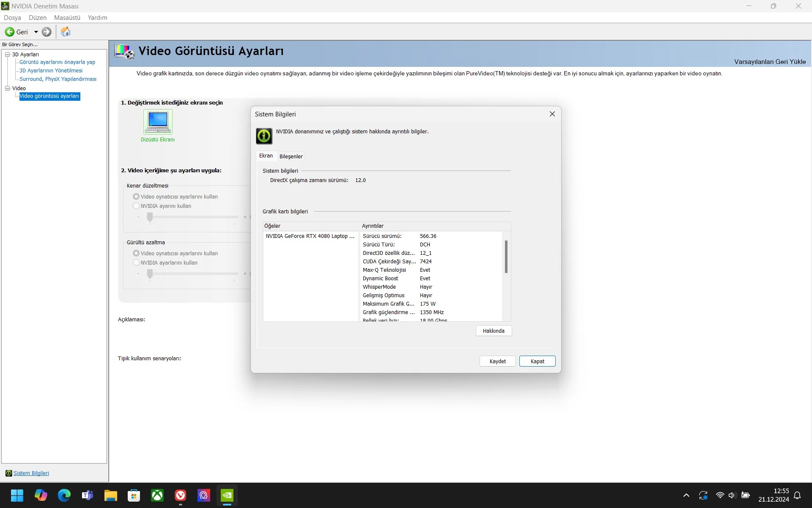Open the notifications bell
Viewport: 812px width, 508px height.
[x=797, y=495]
